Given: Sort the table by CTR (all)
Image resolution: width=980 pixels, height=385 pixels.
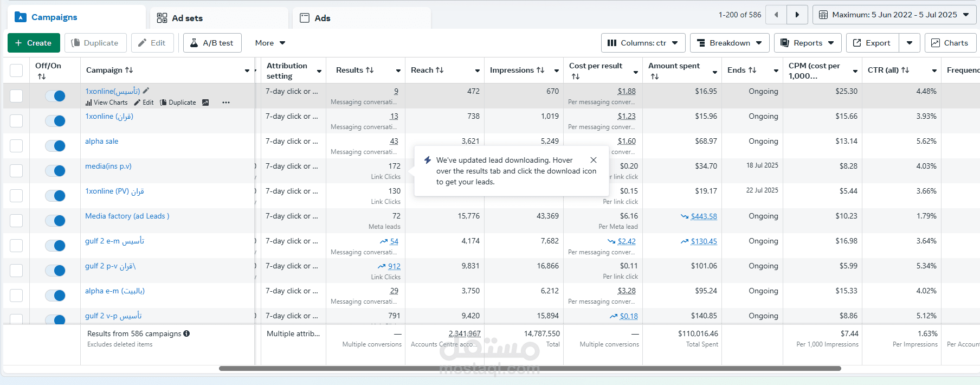Looking at the screenshot, I should pos(905,70).
